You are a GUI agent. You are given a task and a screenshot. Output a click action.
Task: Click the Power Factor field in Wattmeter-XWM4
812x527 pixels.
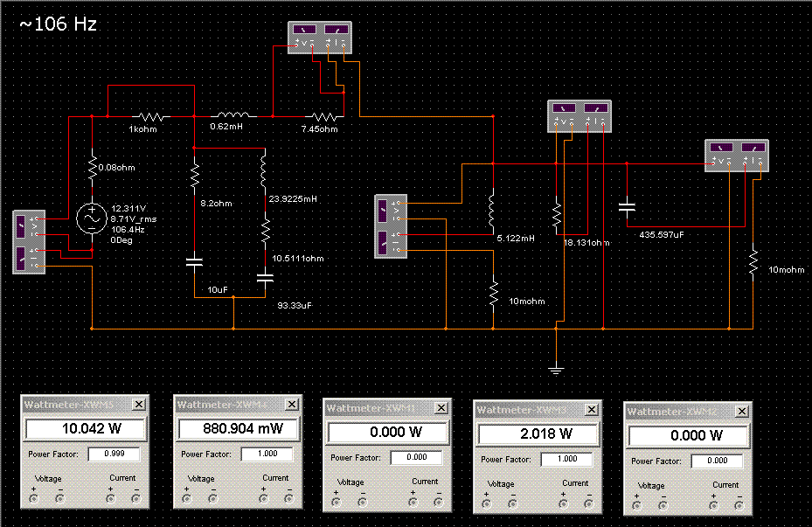pos(267,454)
